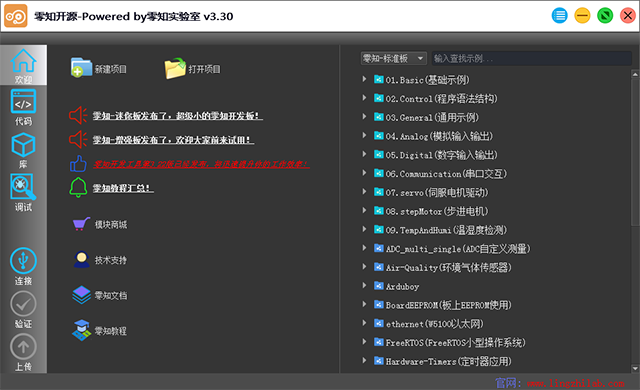Expand the 03.General(通用示例) node
Viewport: 640px width, 390px height.
(x=364, y=117)
